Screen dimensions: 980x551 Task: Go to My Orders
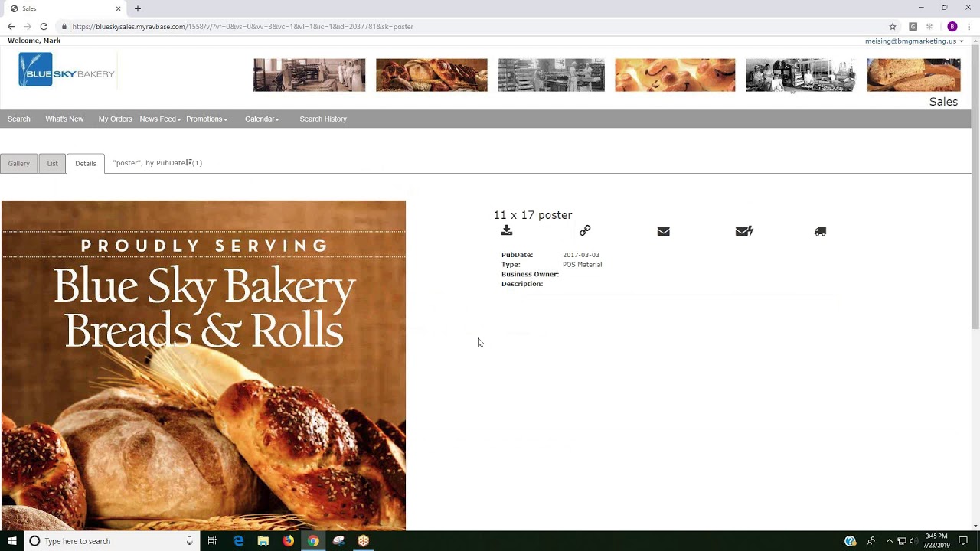coord(115,119)
